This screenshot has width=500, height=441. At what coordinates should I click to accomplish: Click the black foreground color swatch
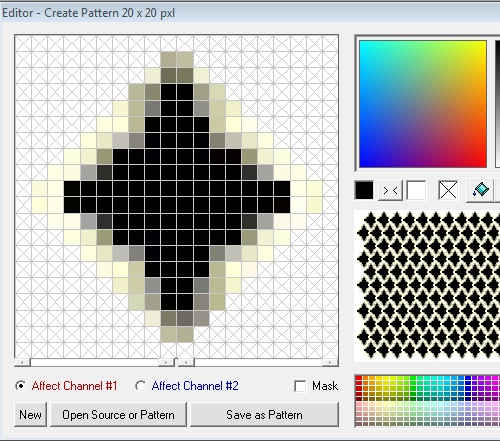[364, 190]
